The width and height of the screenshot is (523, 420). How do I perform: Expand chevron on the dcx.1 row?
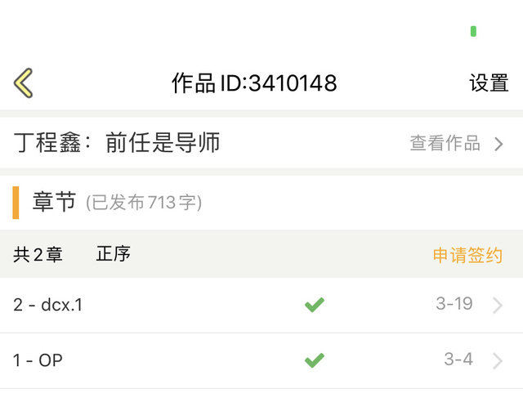coord(498,306)
